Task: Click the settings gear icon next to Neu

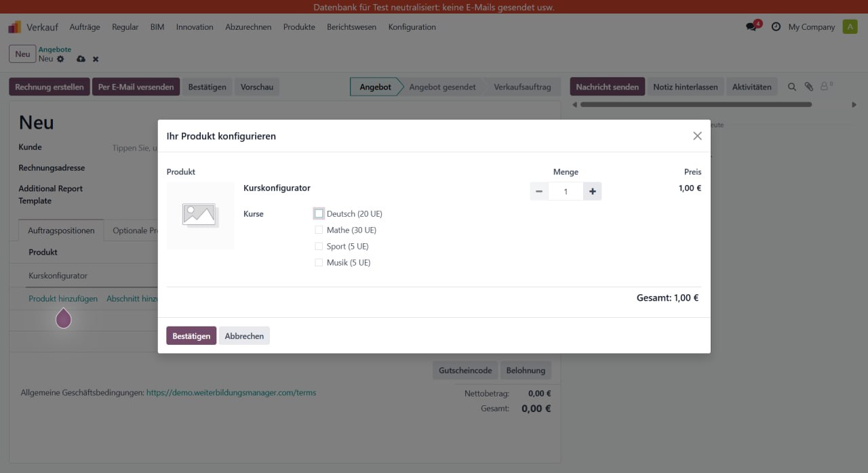Action: (x=60, y=59)
